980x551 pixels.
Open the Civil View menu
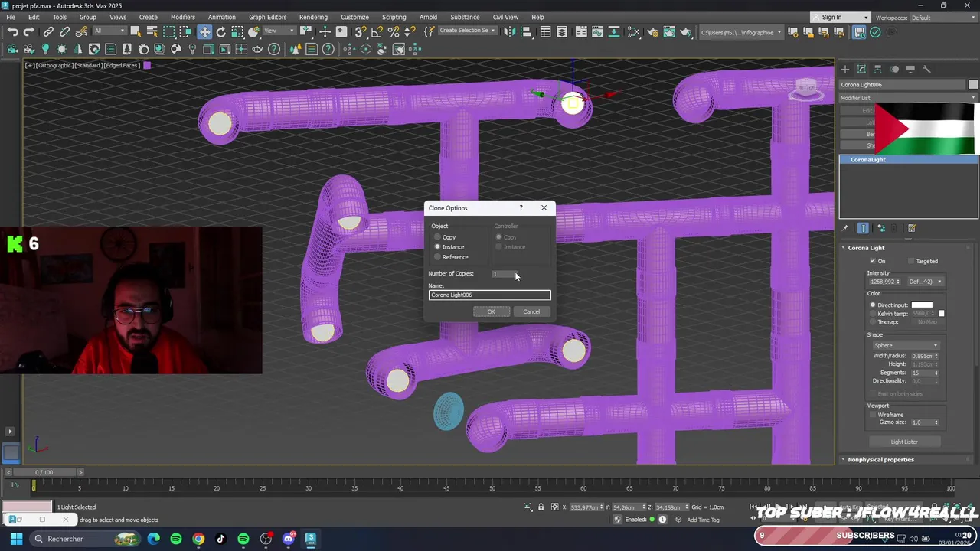tap(505, 17)
